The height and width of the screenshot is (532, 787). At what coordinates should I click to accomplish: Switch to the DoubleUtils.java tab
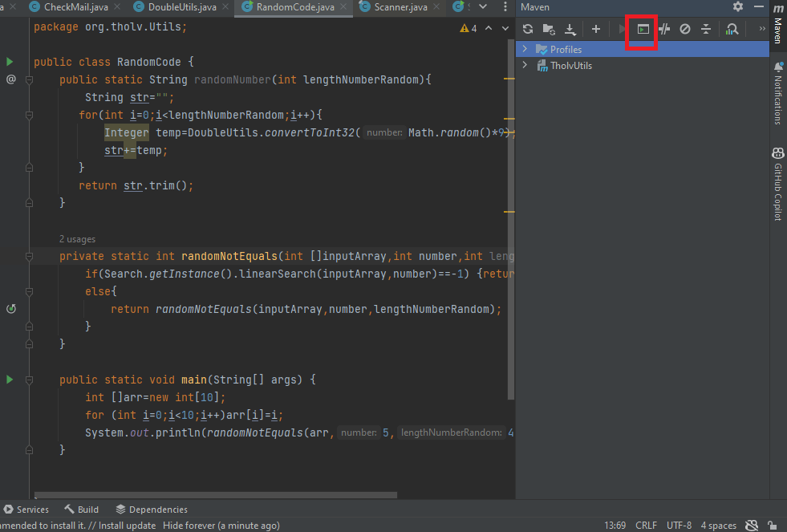tap(181, 7)
